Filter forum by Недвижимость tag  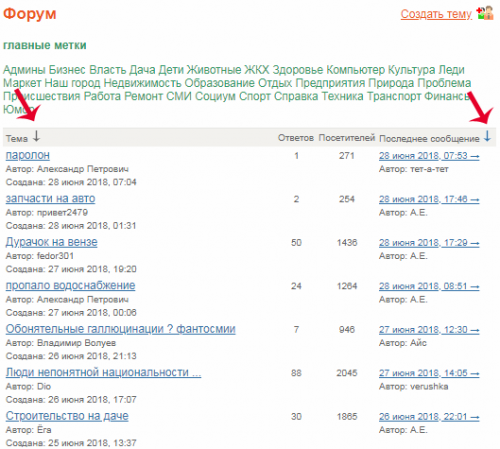(142, 83)
